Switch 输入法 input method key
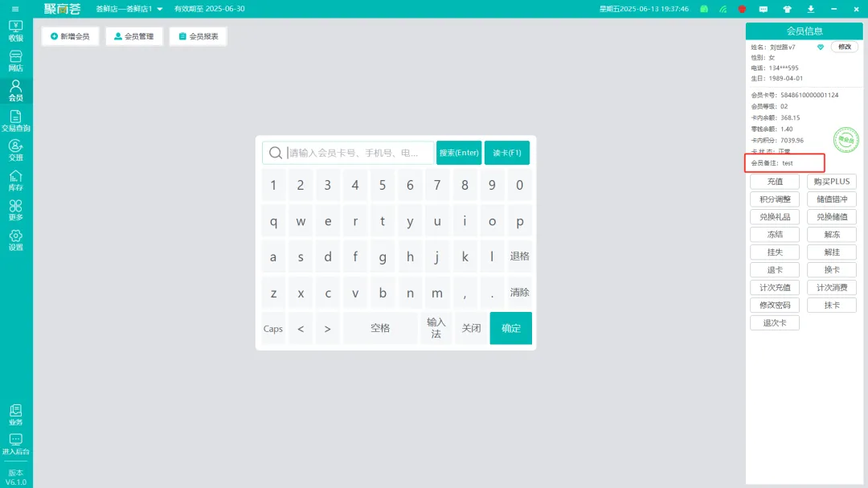The image size is (868, 488). pyautogui.click(x=436, y=328)
